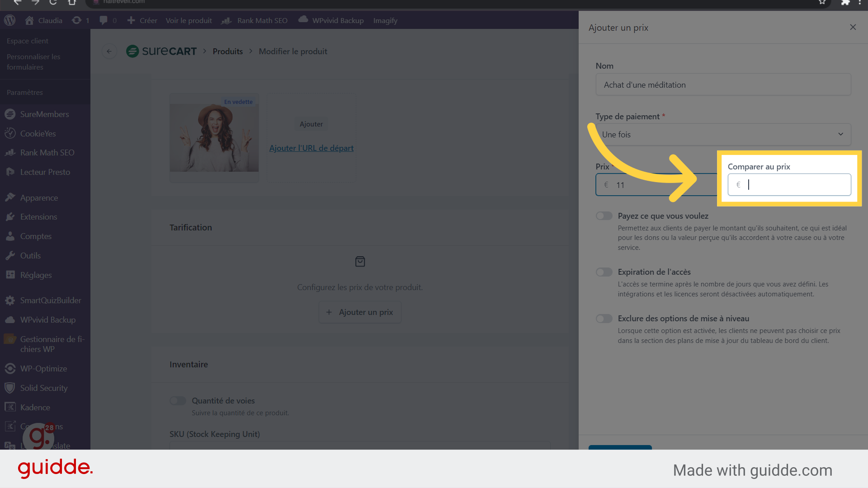The height and width of the screenshot is (488, 868).
Task: Click the updates refresh icon in admin bar
Action: [x=77, y=20]
